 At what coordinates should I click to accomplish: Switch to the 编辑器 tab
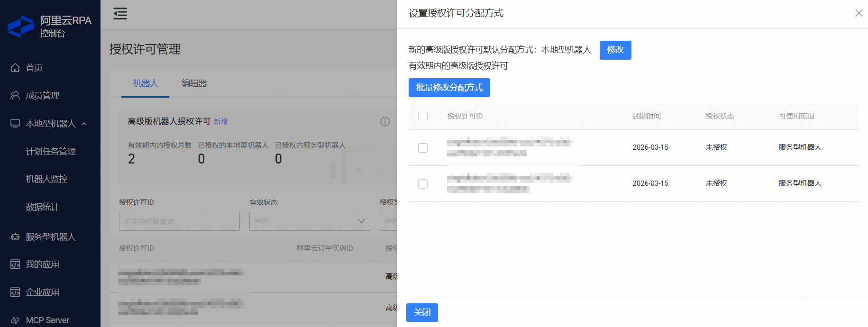pos(194,83)
